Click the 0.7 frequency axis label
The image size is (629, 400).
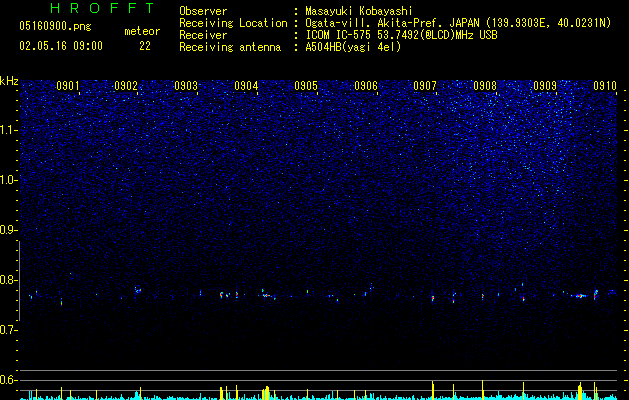[9, 330]
